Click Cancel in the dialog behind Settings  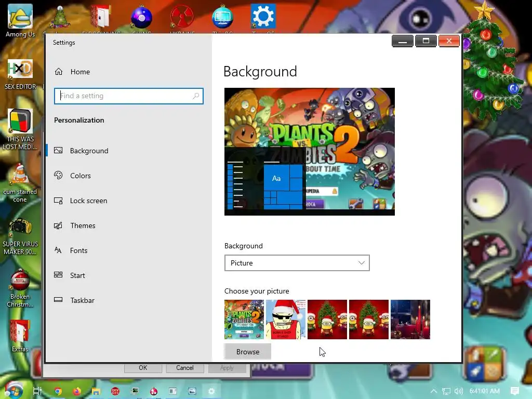tap(184, 368)
